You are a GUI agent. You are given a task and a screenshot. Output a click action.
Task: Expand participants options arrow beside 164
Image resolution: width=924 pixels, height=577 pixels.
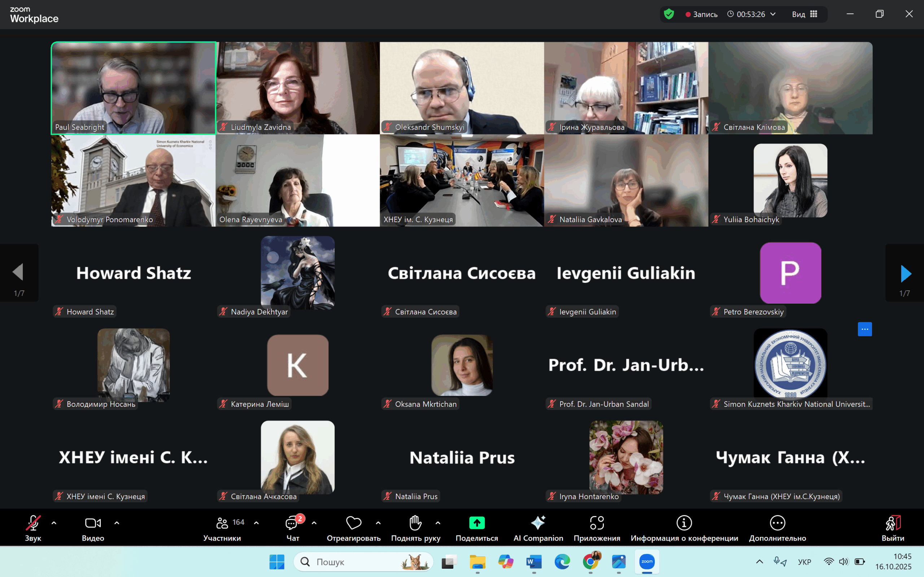(257, 523)
